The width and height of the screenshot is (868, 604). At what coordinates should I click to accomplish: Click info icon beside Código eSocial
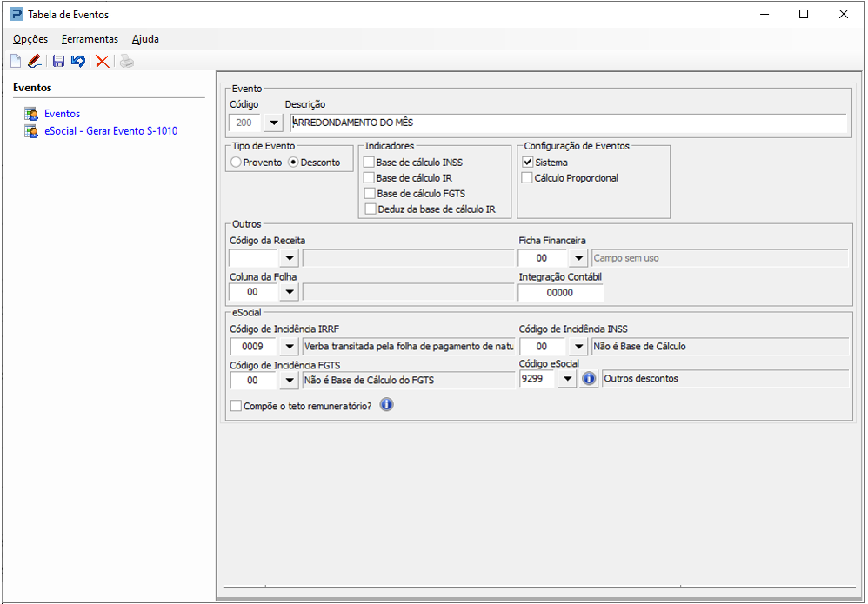pos(589,379)
